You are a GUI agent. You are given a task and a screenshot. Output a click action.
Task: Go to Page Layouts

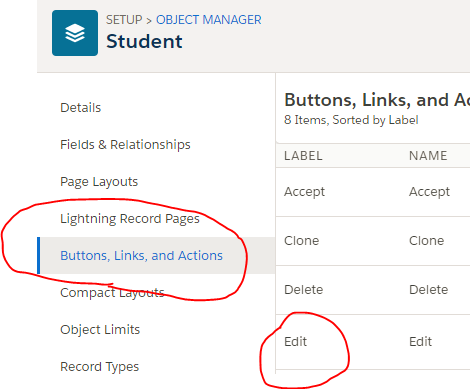[99, 182]
